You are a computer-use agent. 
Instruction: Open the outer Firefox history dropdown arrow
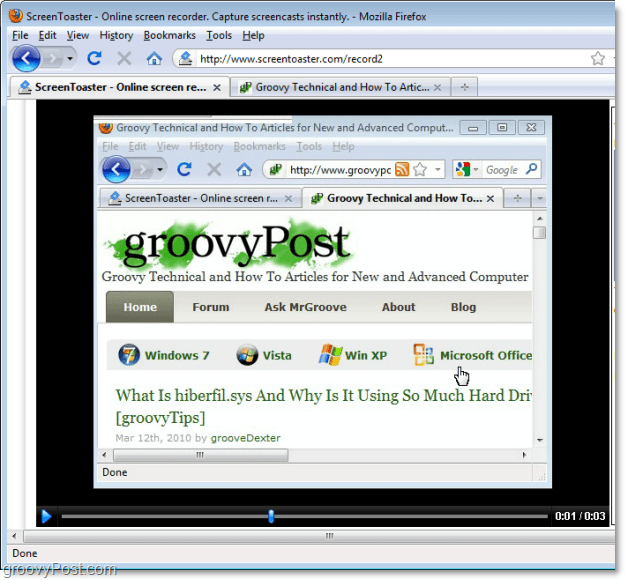70,59
